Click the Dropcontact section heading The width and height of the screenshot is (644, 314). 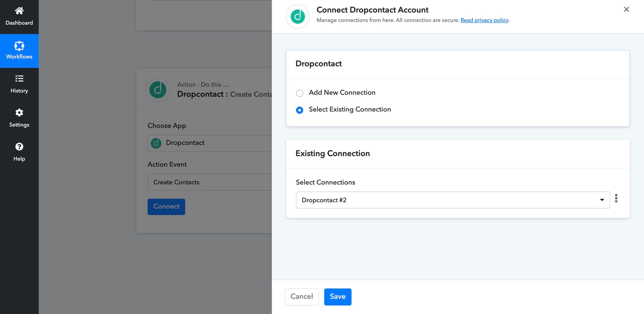tap(319, 64)
